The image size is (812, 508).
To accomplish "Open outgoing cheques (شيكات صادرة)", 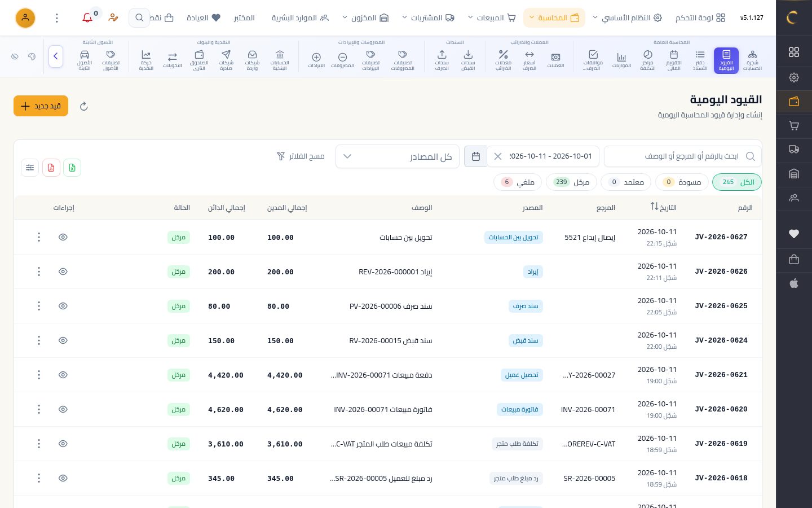I will [x=226, y=60].
